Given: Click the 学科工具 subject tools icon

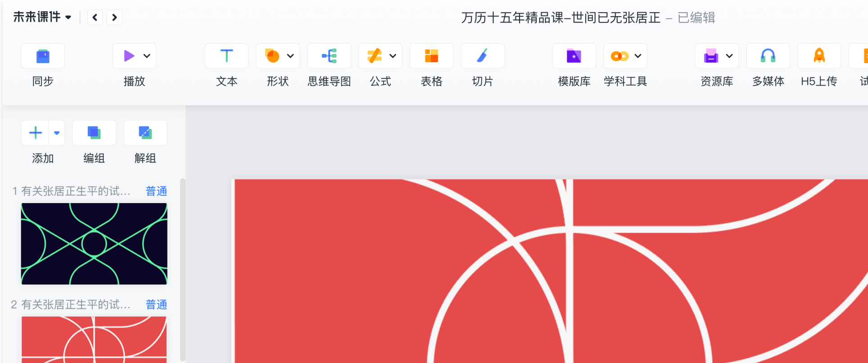Looking at the screenshot, I should 619,56.
